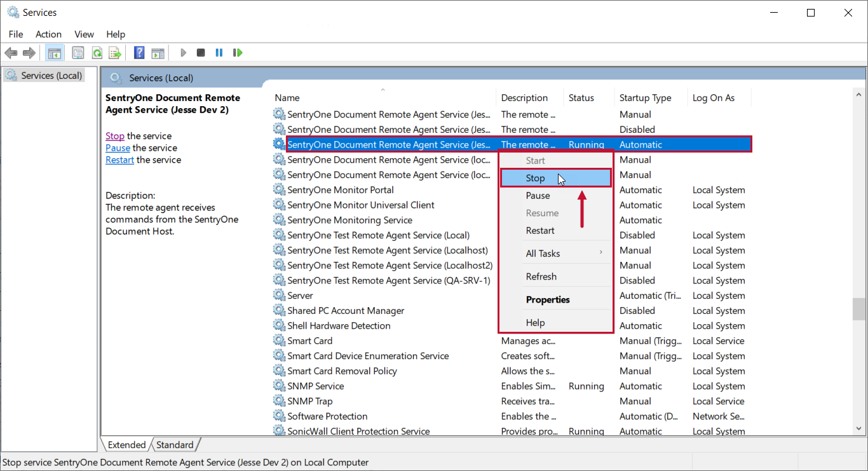The height and width of the screenshot is (471, 868).
Task: Choose Properties in the context menu
Action: click(555, 299)
